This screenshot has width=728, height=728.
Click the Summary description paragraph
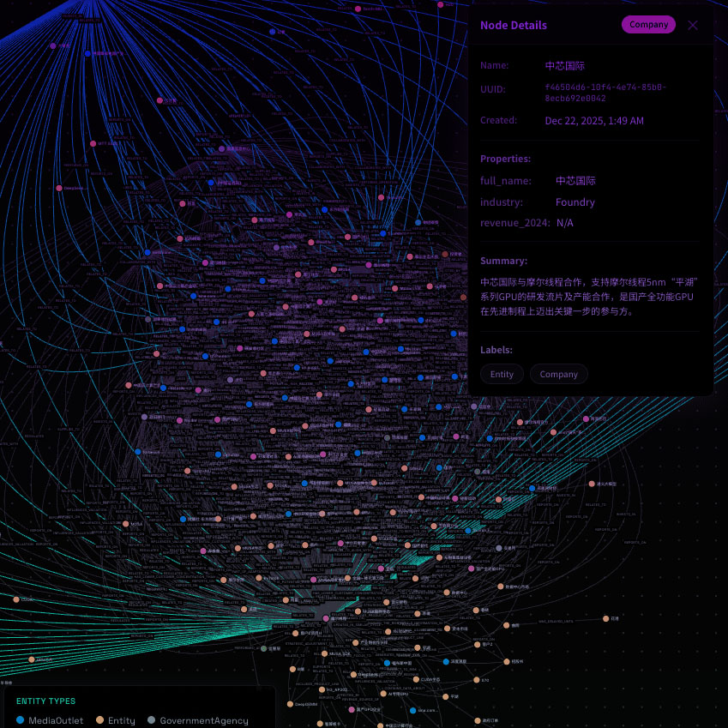[588, 296]
